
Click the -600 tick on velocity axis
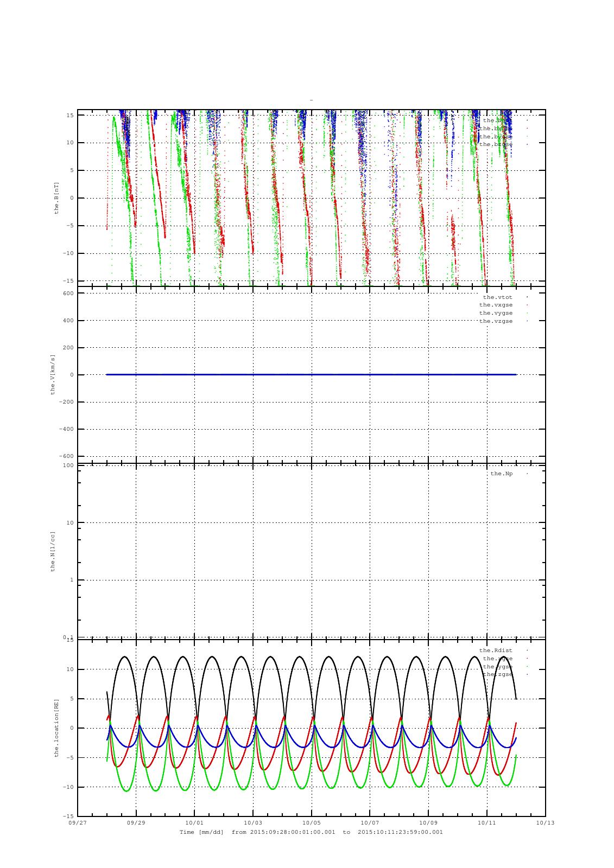(66, 456)
